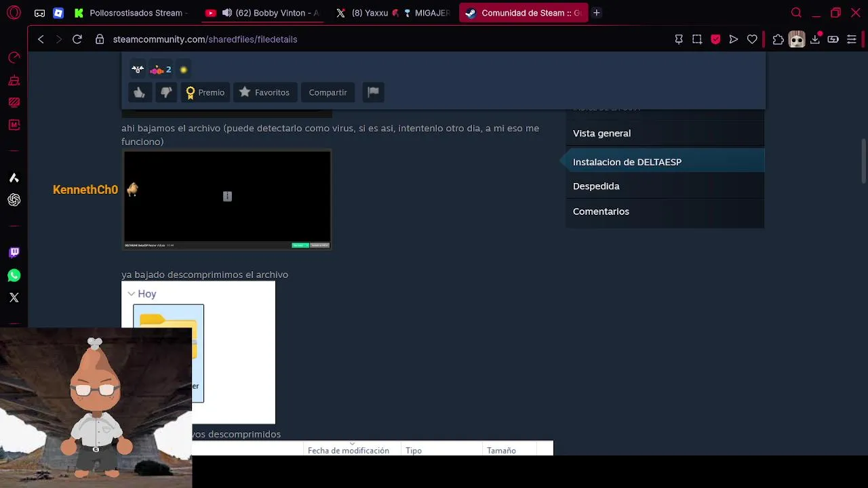Screen dimensions: 868x488
Task: Open the extensions puzzle icon
Action: point(778,39)
